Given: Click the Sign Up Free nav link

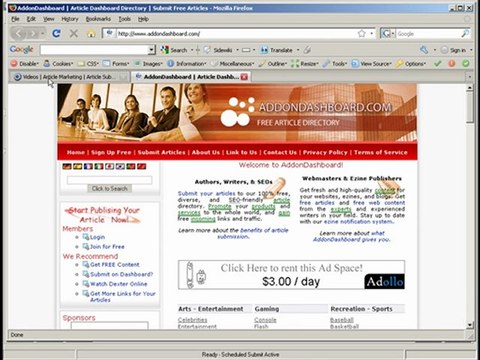Looking at the screenshot, I should pos(111,152).
